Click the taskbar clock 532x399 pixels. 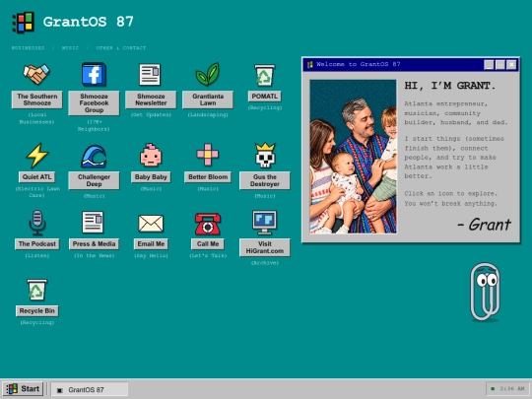point(512,389)
